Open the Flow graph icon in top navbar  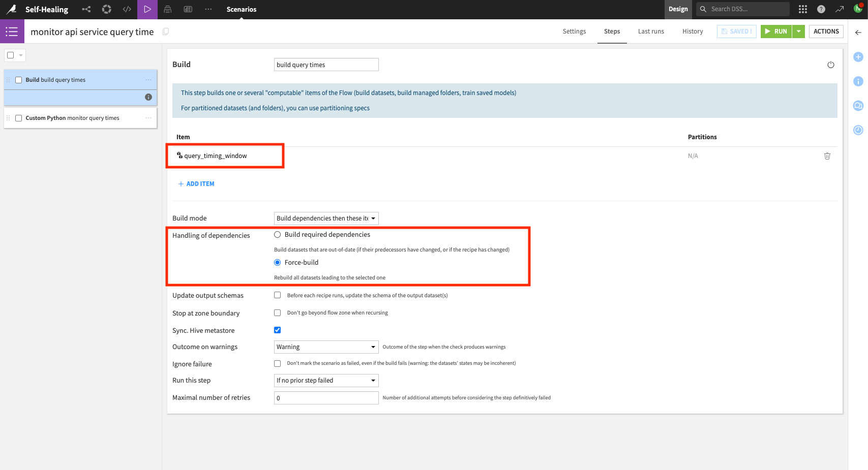coord(85,9)
